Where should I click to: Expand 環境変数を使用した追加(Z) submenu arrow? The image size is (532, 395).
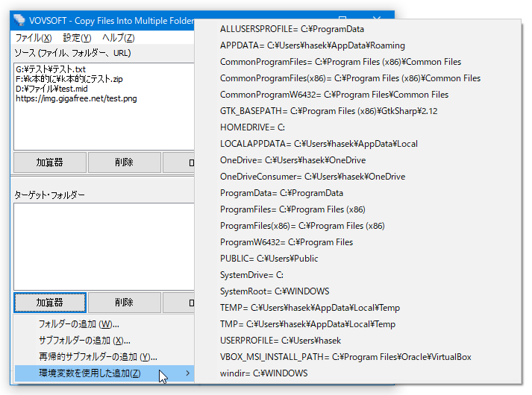point(187,373)
